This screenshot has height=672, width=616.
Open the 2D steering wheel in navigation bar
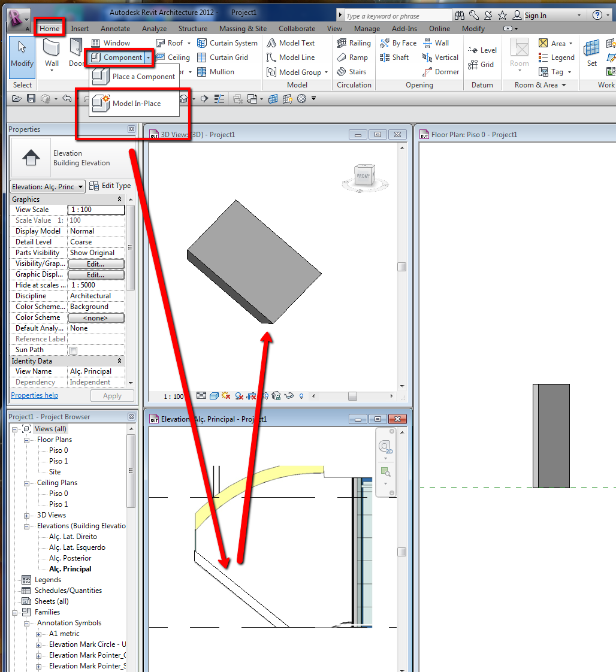(386, 447)
